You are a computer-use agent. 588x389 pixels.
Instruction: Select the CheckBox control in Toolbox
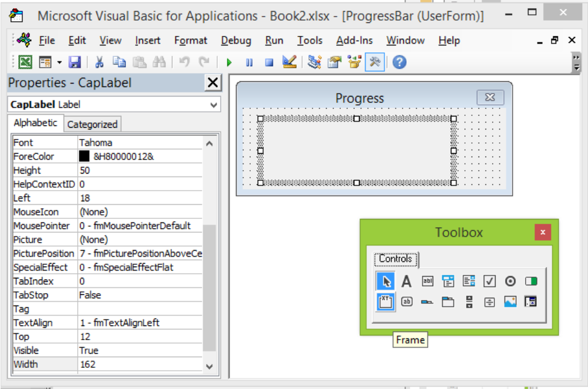coord(489,281)
